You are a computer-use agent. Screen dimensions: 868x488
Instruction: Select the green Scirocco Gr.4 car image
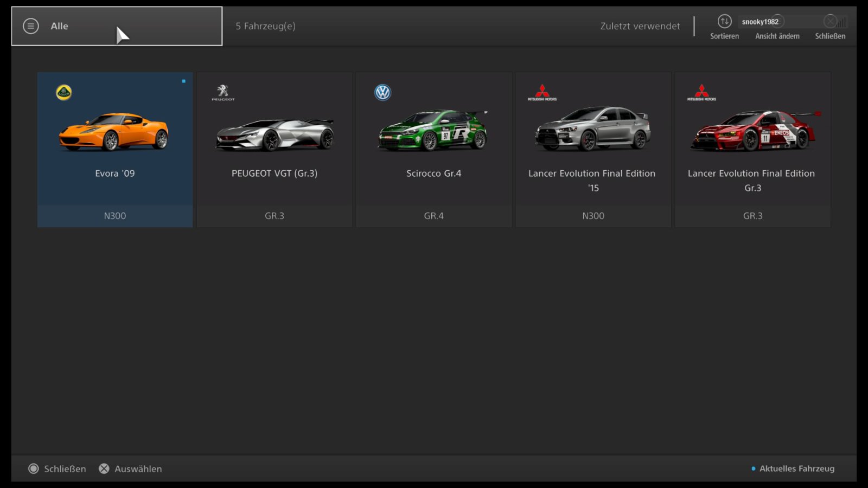pyautogui.click(x=433, y=130)
